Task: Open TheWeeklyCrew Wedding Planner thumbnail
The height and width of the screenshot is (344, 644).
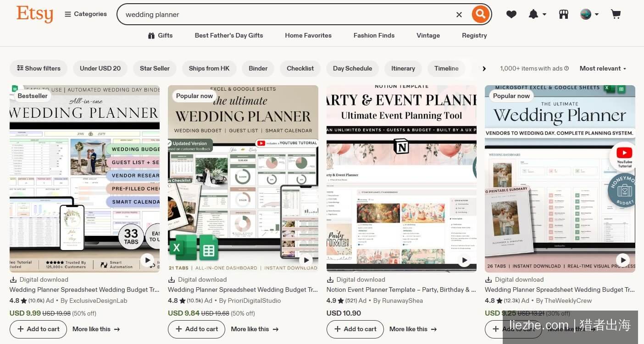Action: tap(560, 179)
